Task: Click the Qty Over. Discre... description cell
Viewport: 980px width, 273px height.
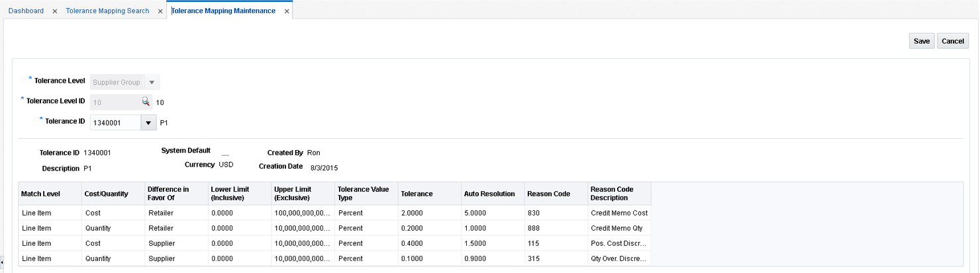Action: [x=619, y=258]
